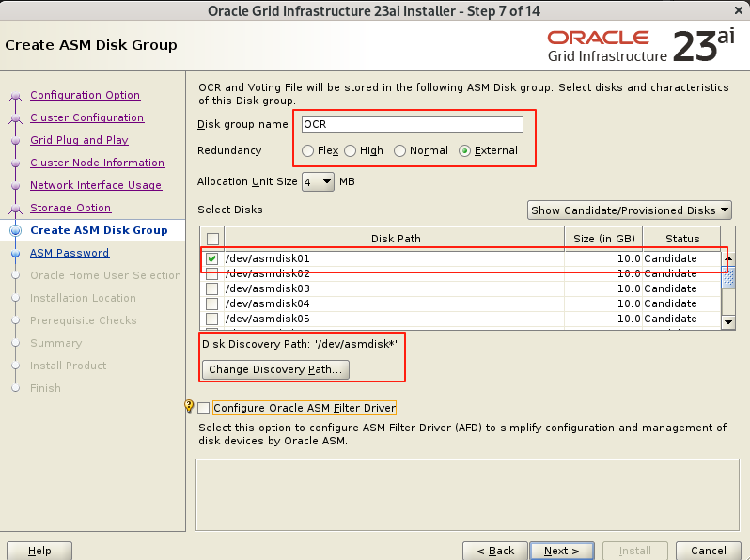This screenshot has width=750, height=560.
Task: Toggle the select-all disks header checkbox
Action: click(x=212, y=239)
